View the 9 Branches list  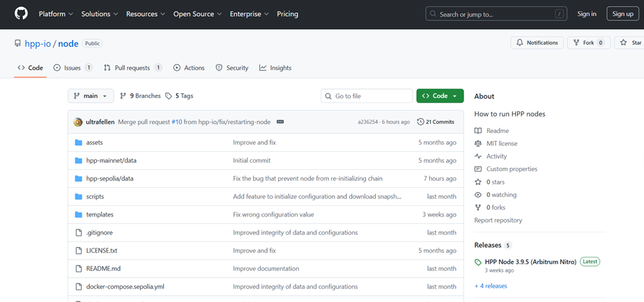(140, 96)
